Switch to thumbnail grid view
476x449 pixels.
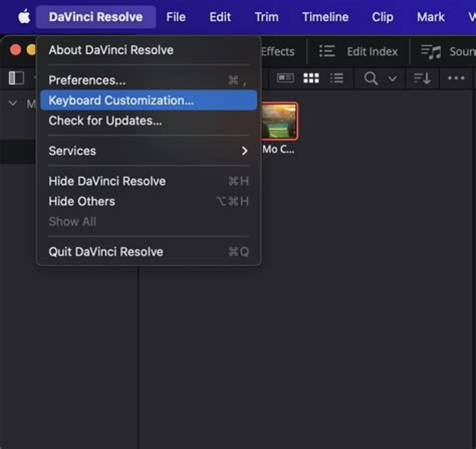point(311,79)
